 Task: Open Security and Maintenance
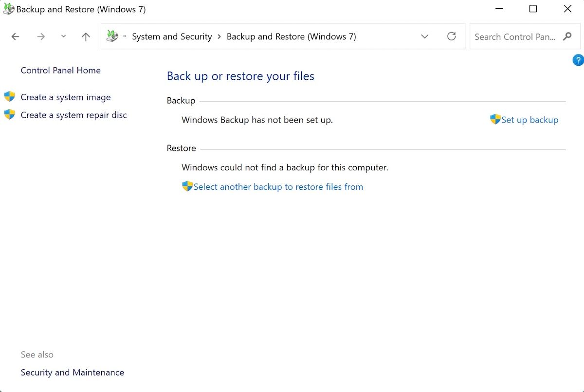(72, 372)
